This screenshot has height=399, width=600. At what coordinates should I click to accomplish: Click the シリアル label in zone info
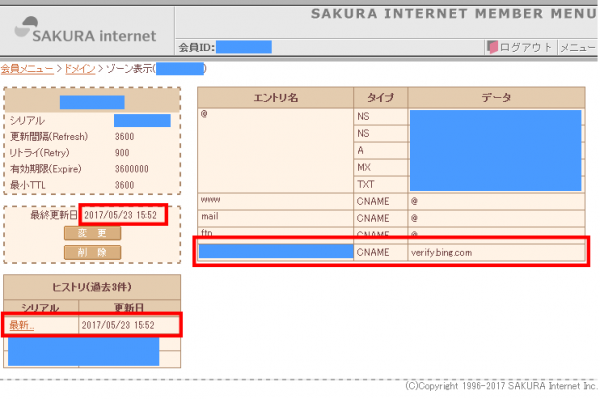coord(27,121)
